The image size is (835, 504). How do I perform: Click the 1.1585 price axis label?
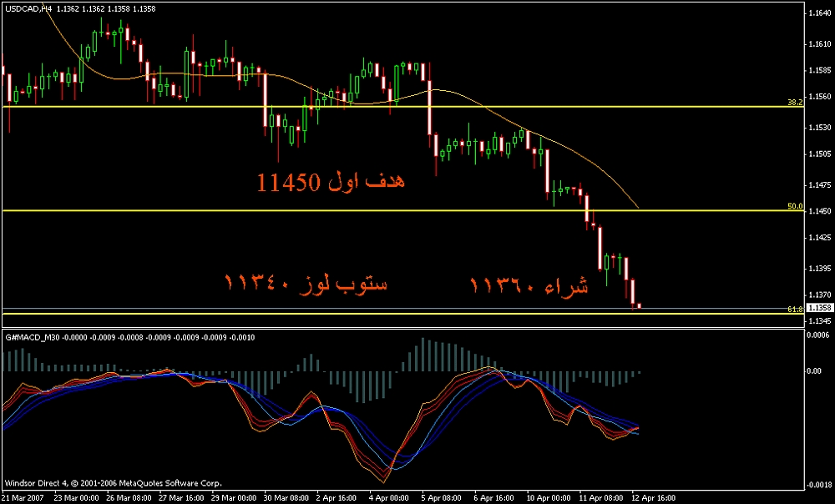[819, 70]
